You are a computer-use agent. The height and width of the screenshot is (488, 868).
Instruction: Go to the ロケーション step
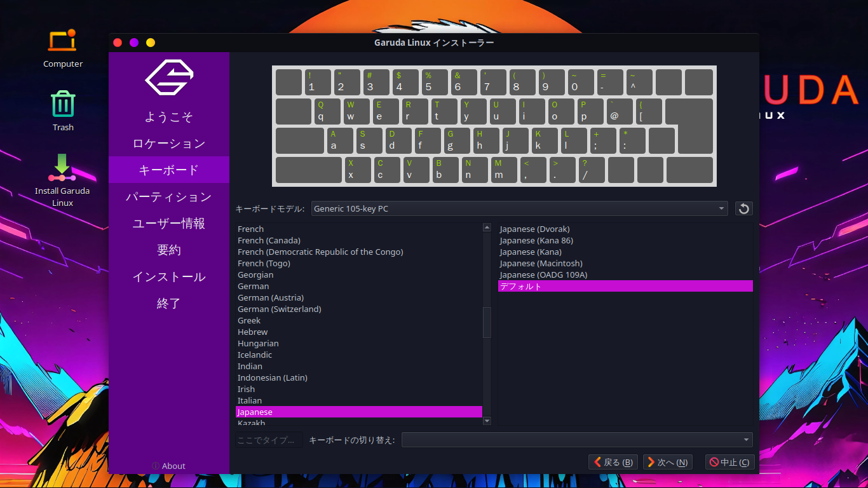click(169, 144)
